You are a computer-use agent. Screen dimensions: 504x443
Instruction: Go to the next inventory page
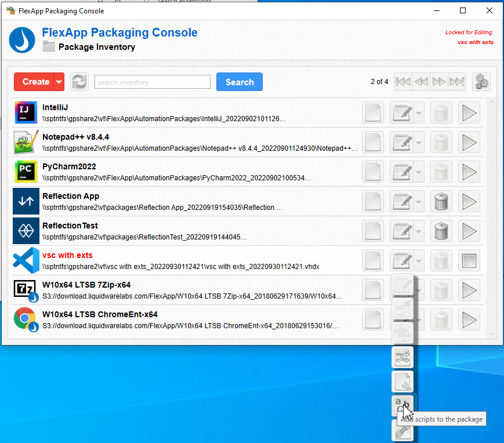click(438, 82)
